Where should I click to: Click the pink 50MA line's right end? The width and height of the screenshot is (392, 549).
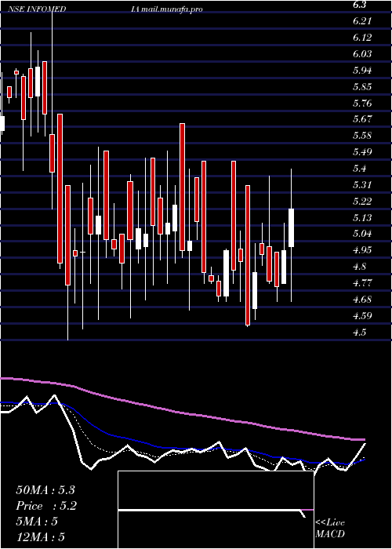(364, 439)
